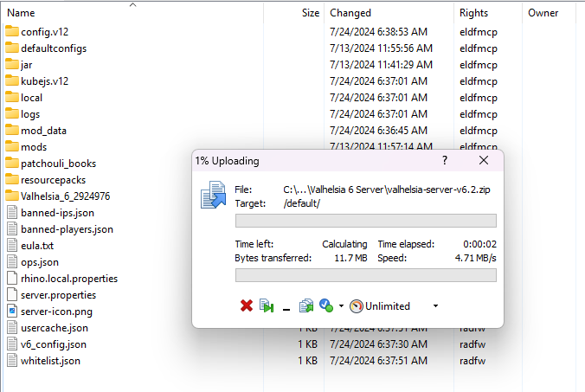The width and height of the screenshot is (585, 392).
Task: Click the 7/24/2024 6:38:53 AM changed date
Action: coord(378,32)
